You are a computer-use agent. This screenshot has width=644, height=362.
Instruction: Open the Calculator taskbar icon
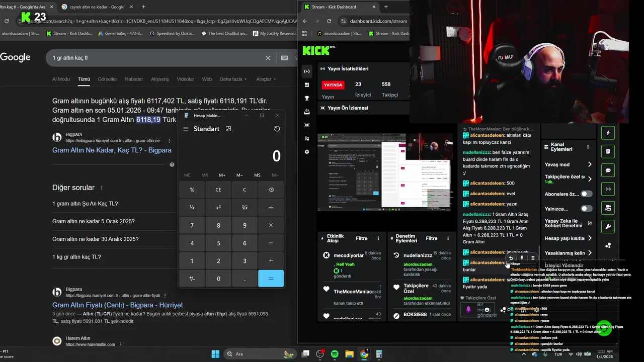379,354
